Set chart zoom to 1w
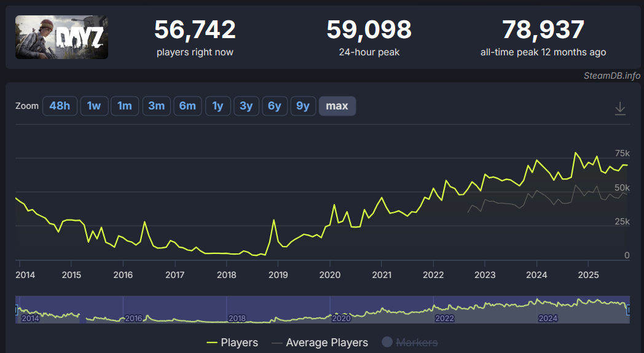644x353 pixels. click(94, 106)
